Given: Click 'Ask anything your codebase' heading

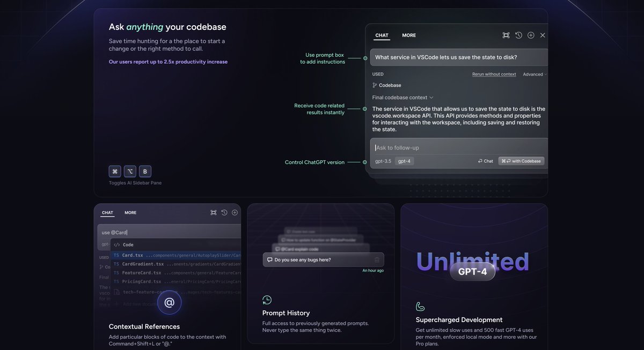Looking at the screenshot, I should point(167,27).
